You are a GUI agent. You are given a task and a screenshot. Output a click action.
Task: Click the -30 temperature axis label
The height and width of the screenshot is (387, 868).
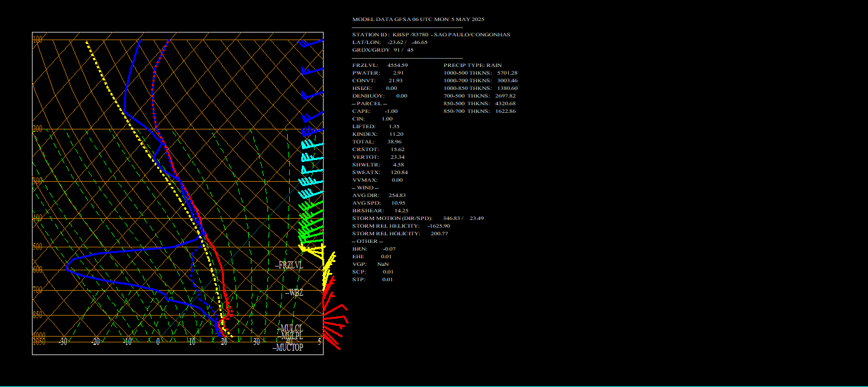coord(63,342)
